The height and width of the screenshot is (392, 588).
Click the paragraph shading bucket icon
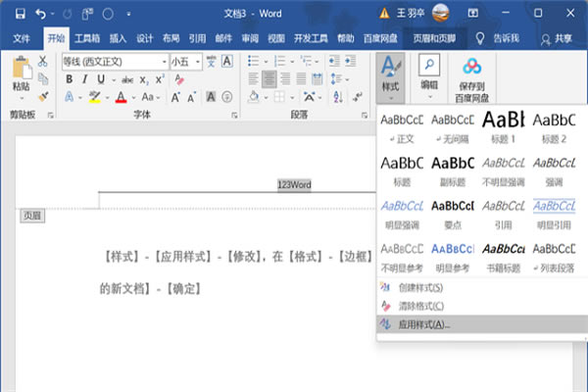tap(254, 97)
